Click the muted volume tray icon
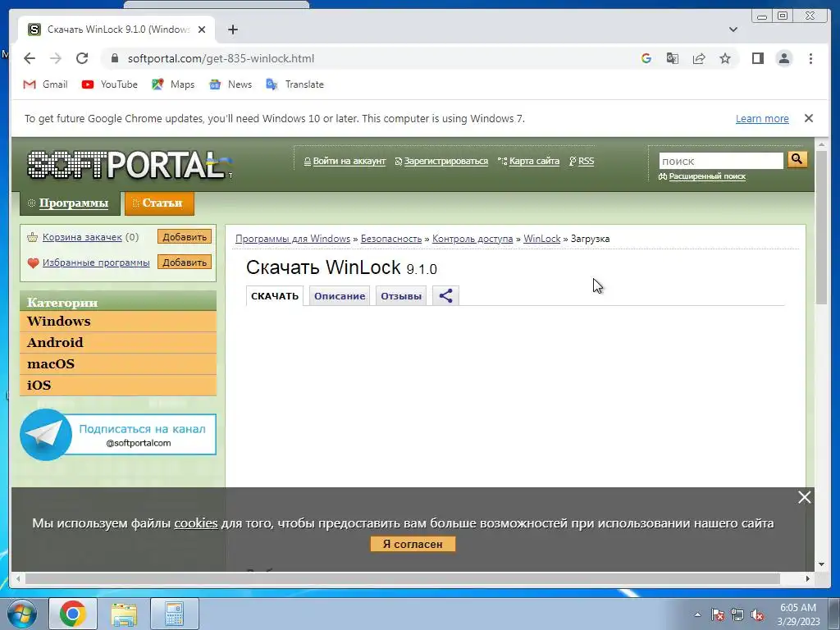Image resolution: width=840 pixels, height=630 pixels. pyautogui.click(x=757, y=615)
